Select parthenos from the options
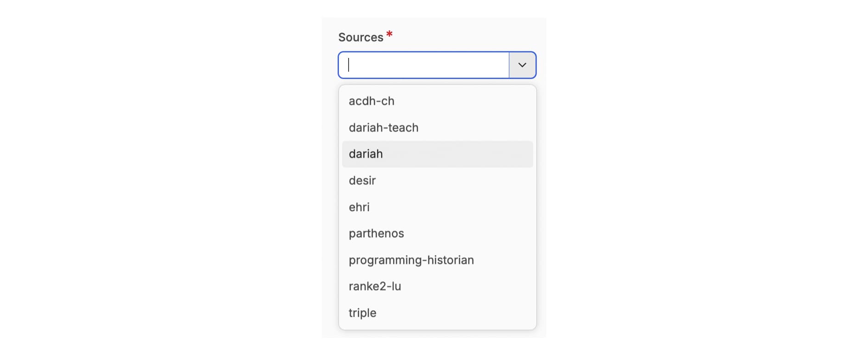This screenshot has width=868, height=354. [376, 234]
